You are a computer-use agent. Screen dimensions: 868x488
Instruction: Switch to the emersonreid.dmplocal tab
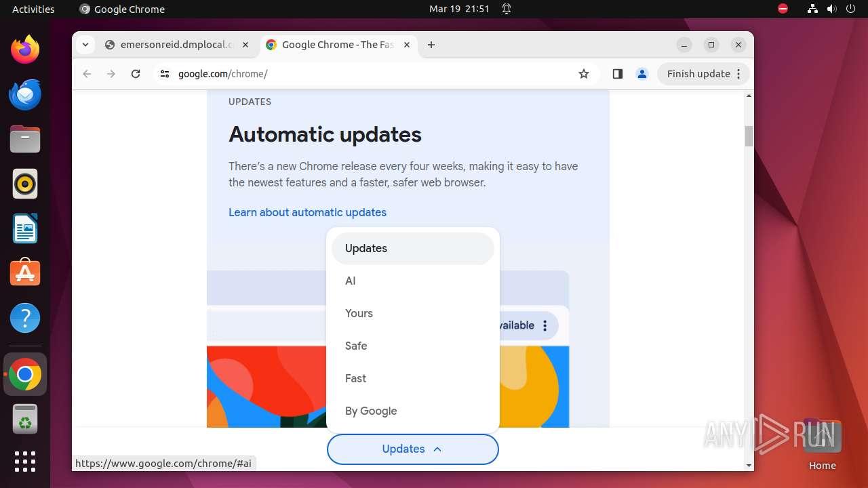pos(178,45)
